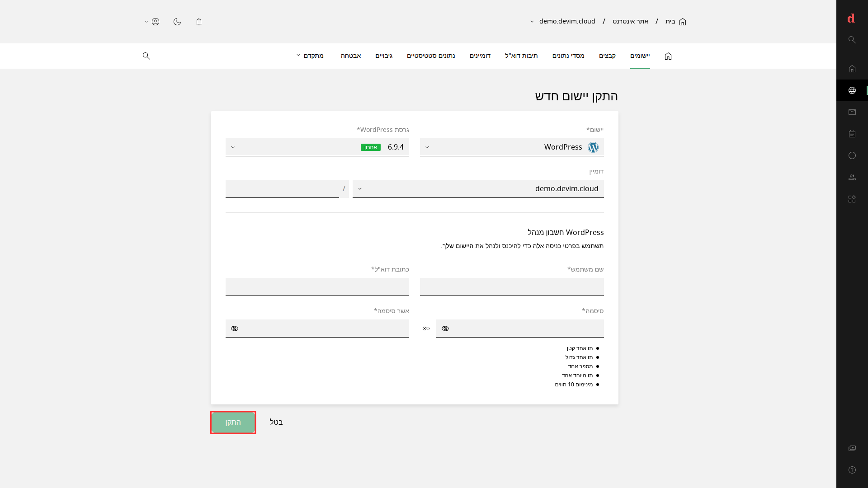868x488 pixels.
Task: Focus the אשר סיסמה confirm password field
Action: (317, 328)
